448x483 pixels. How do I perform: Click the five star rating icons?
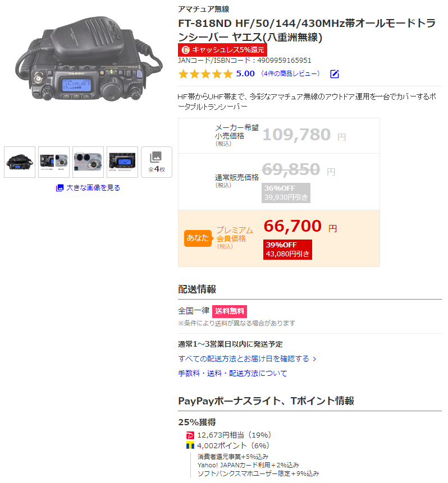(205, 74)
